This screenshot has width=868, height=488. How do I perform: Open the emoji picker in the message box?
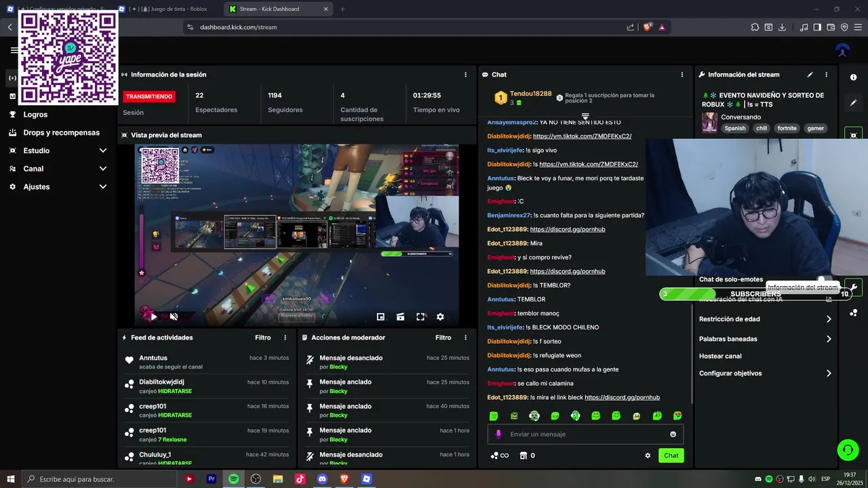(x=673, y=434)
